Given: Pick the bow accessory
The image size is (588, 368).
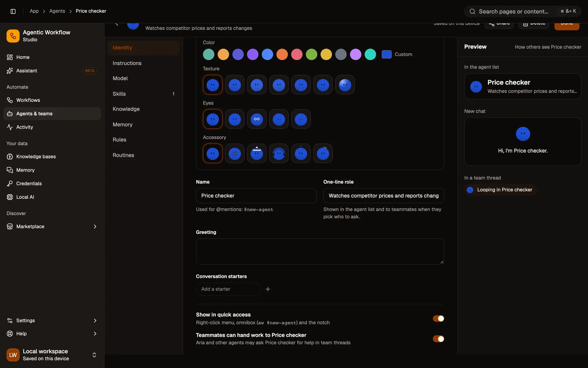Looking at the screenshot, I should 323,153.
